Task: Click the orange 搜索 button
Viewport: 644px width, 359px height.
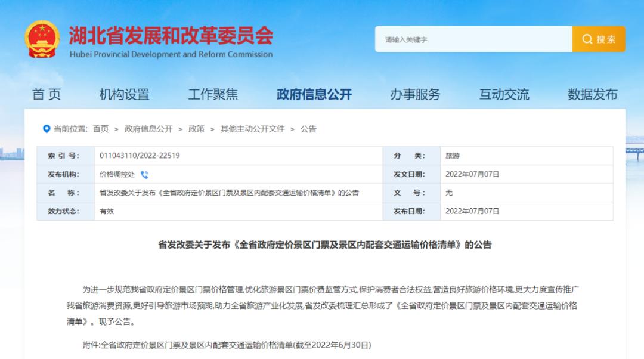Action: tap(599, 39)
